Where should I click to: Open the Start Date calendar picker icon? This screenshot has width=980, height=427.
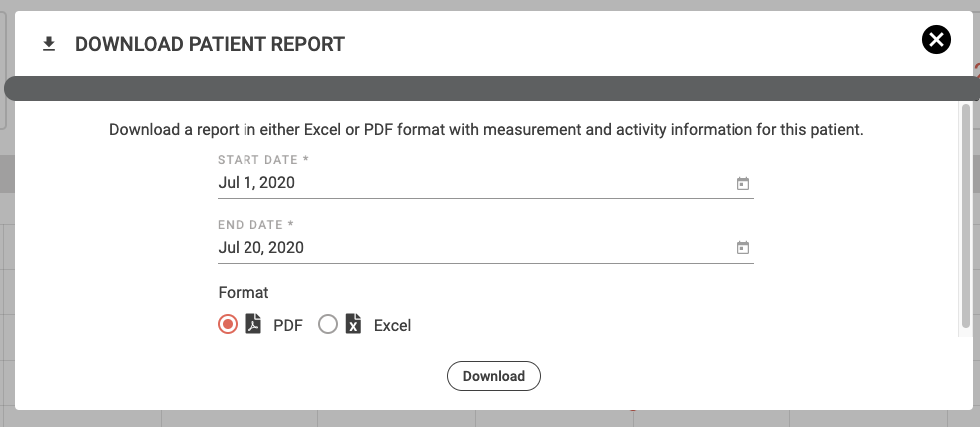point(742,184)
